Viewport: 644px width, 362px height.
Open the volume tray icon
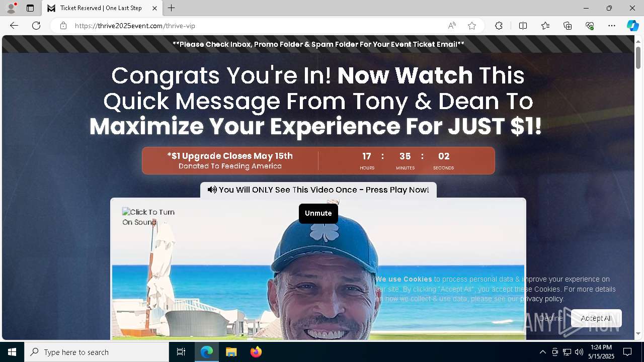pos(579,352)
